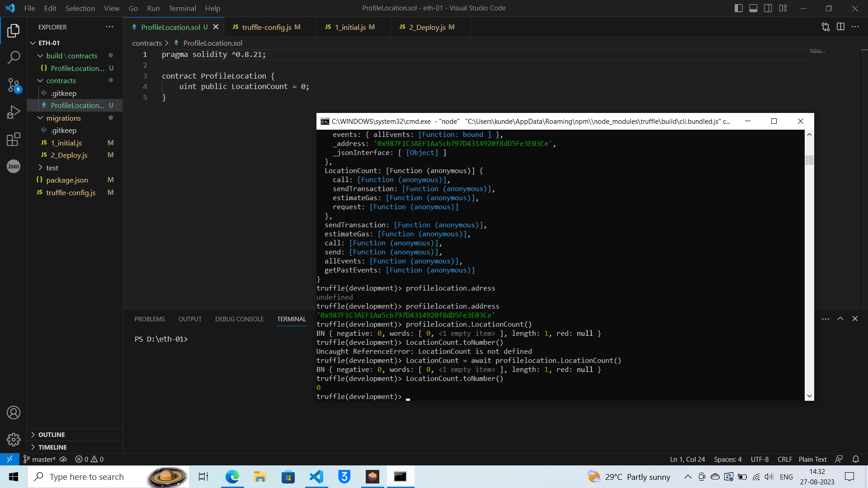The height and width of the screenshot is (488, 868).
Task: Open Microsoft Edge from taskbar
Action: 232,477
